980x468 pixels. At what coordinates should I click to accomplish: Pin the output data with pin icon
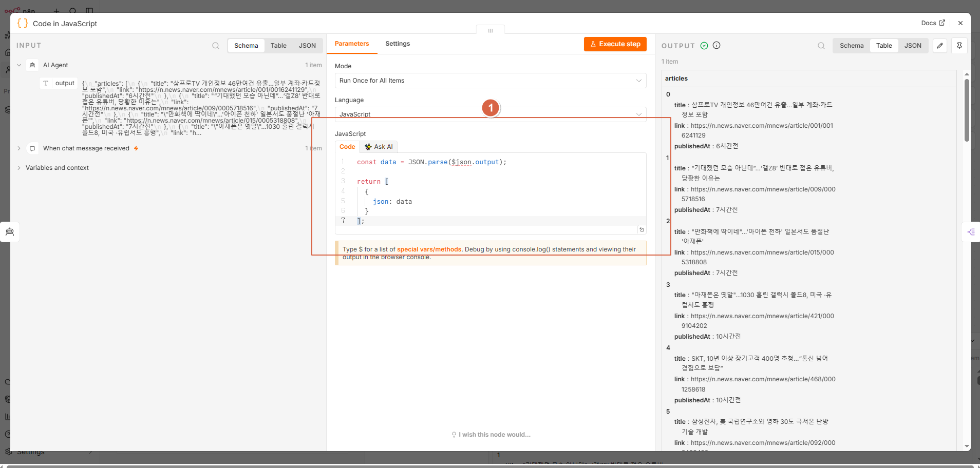click(959, 46)
